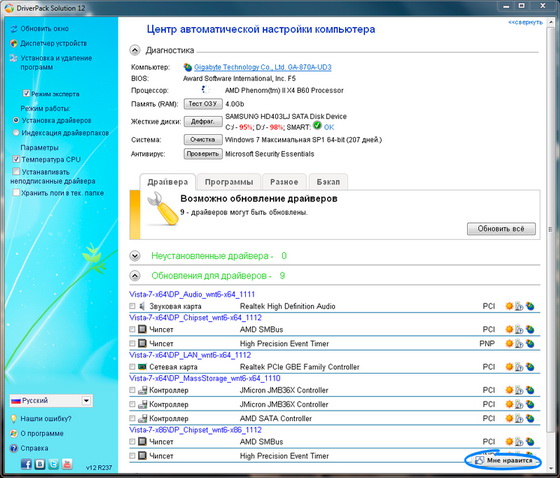Click the orange gear icon for Realtek Audio

click(x=509, y=306)
